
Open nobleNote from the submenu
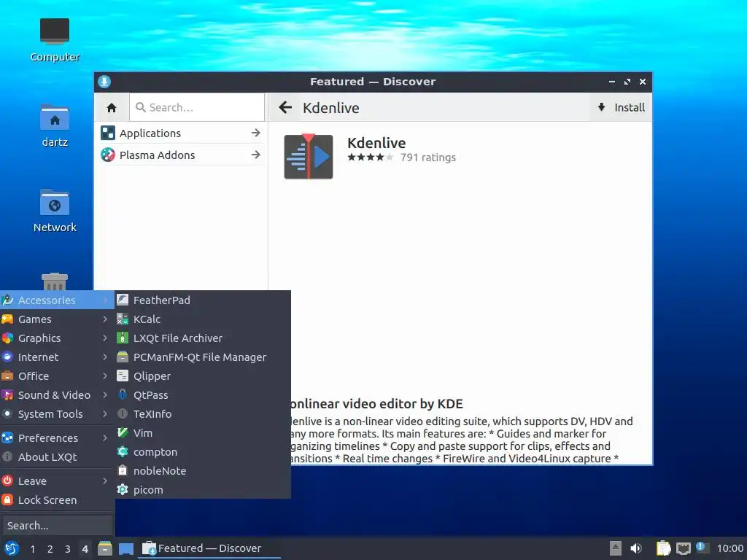pos(203,471)
